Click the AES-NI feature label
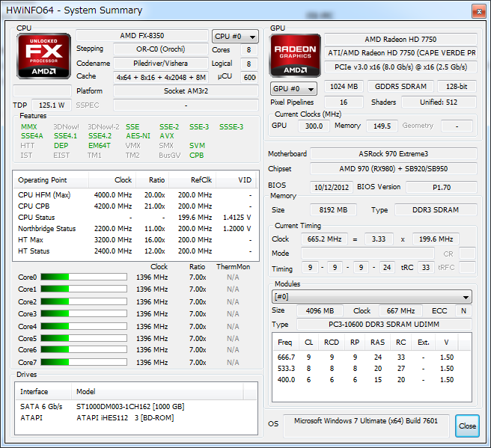 point(138,136)
